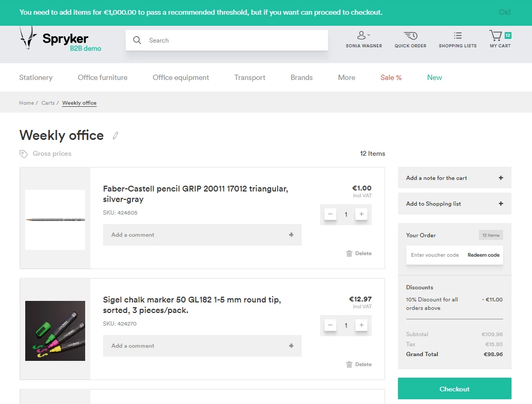The width and height of the screenshot is (532, 404).
Task: Click the cart badge showing 12
Action: (508, 35)
